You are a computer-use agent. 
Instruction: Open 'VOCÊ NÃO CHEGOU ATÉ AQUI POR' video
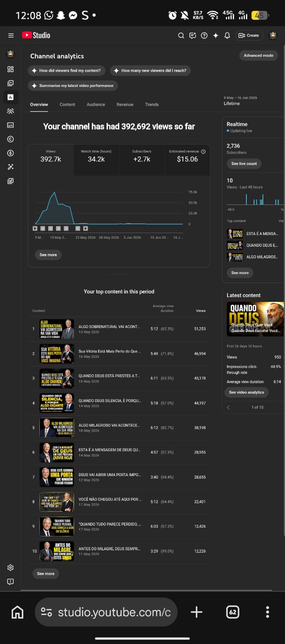(x=119, y=502)
